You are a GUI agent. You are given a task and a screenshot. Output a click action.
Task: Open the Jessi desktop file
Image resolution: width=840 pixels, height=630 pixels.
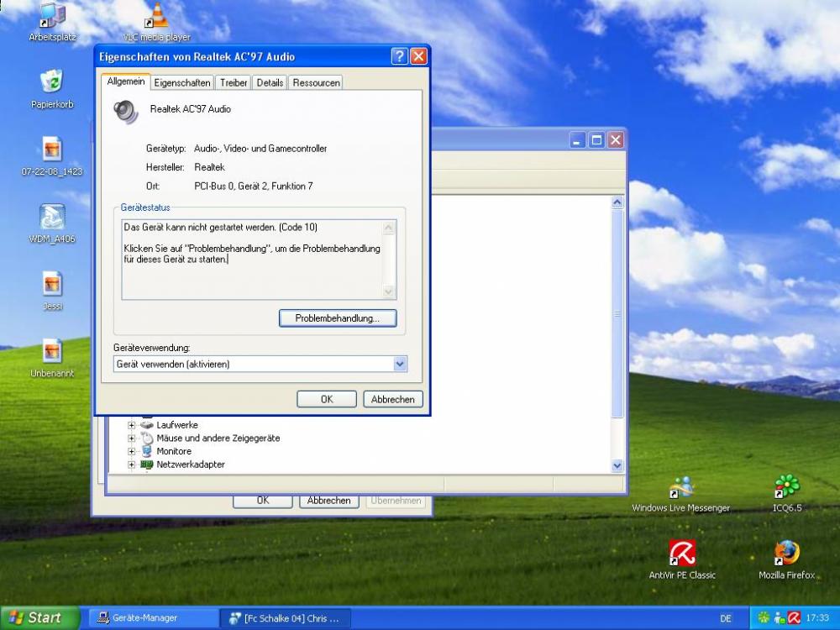(x=52, y=284)
